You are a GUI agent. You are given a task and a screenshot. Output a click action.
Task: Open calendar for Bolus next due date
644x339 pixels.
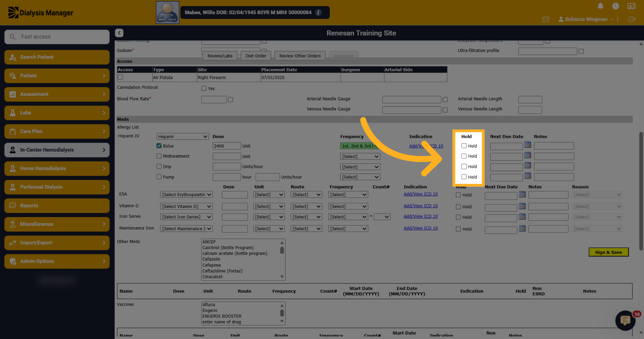(x=528, y=145)
